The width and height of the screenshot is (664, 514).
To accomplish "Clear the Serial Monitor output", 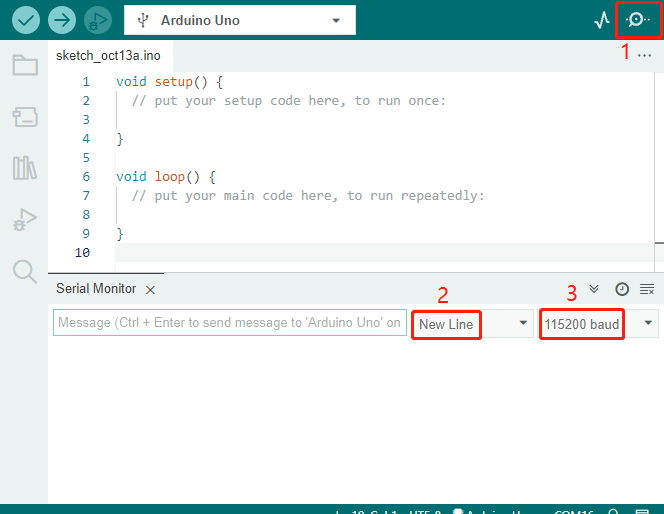I will 647,290.
